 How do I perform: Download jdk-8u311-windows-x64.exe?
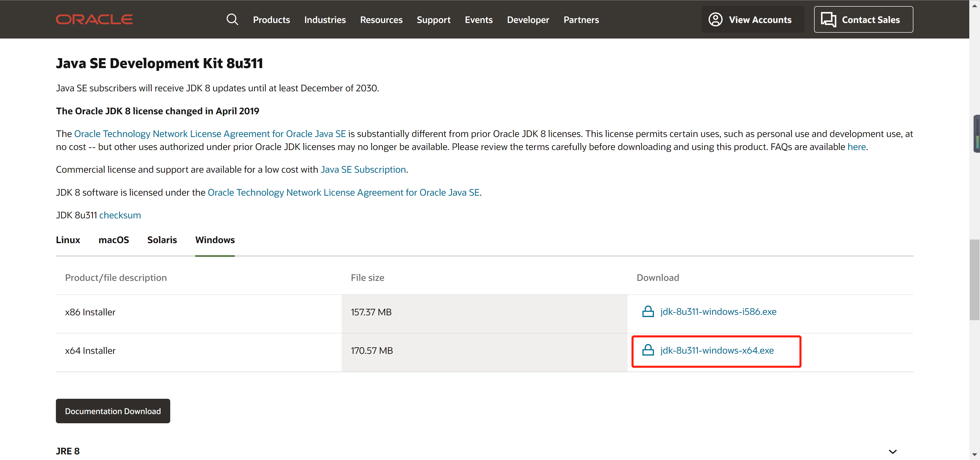tap(717, 350)
